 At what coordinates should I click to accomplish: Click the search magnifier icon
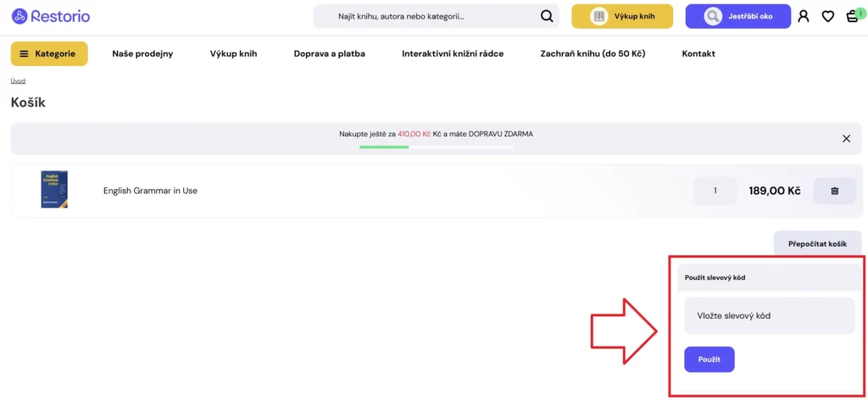pyautogui.click(x=547, y=16)
